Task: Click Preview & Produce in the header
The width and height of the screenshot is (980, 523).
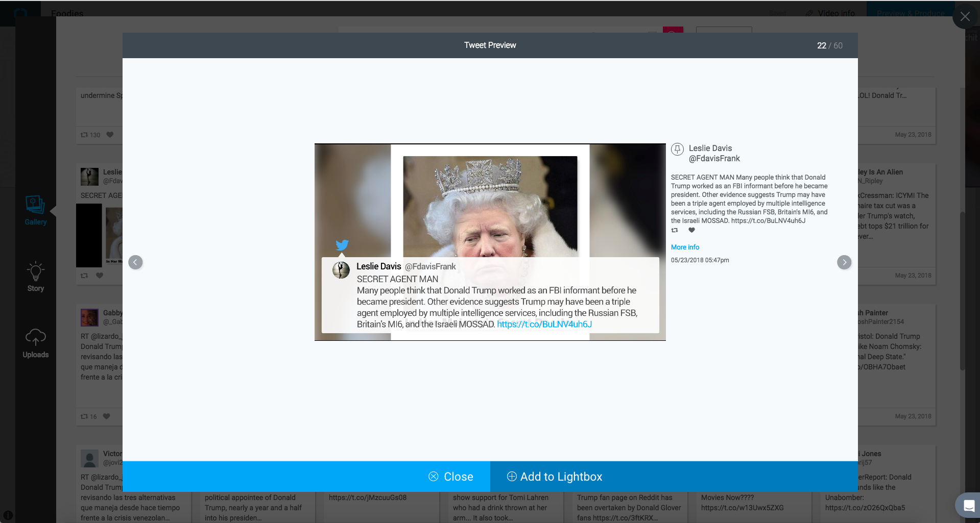Action: click(911, 13)
